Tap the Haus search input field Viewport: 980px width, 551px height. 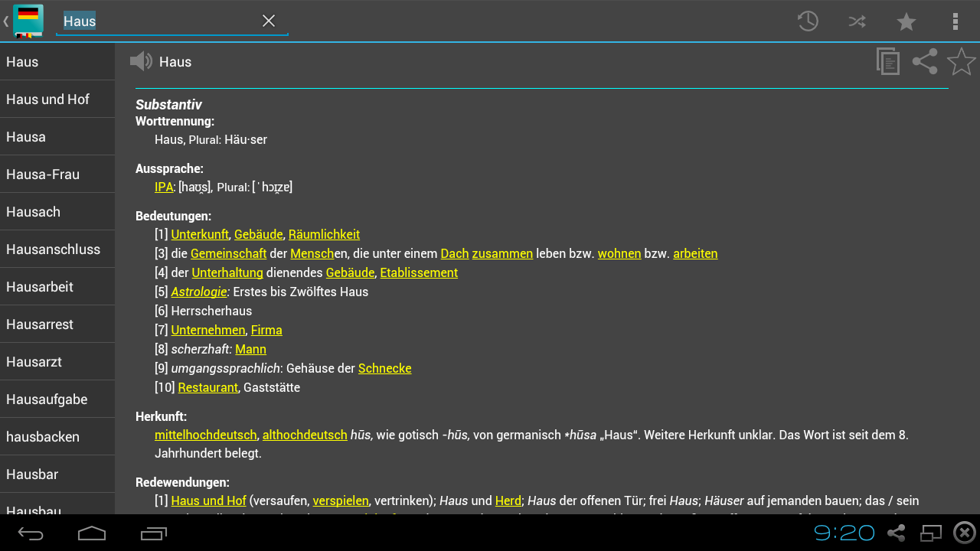coord(153,21)
